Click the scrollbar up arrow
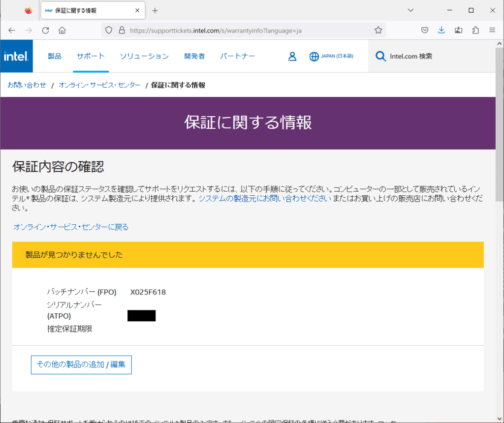Screen dimensions: 504x423 coord(499,44)
